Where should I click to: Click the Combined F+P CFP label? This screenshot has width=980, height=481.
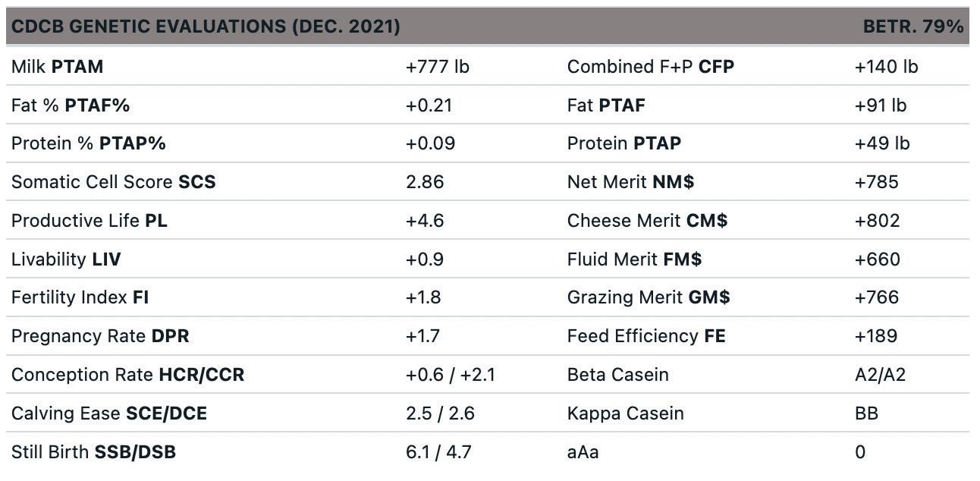(650, 67)
